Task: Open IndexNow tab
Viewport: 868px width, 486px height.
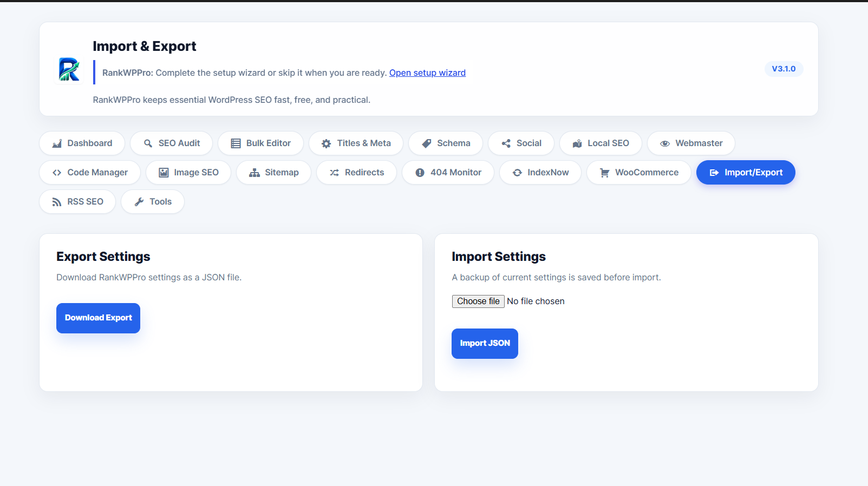Action: pos(540,173)
